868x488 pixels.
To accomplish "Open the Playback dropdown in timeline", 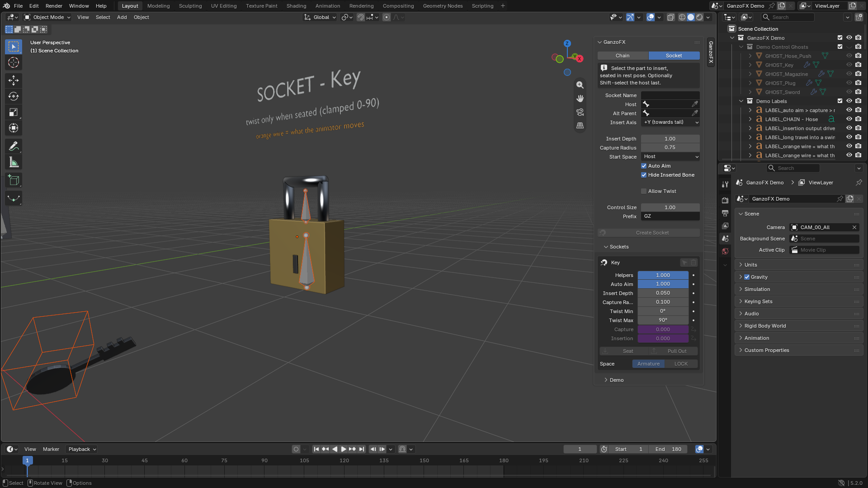I will pyautogui.click(x=82, y=449).
